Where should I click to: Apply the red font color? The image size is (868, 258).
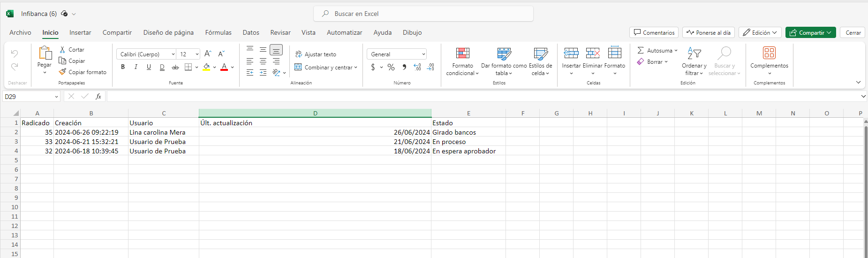click(224, 67)
